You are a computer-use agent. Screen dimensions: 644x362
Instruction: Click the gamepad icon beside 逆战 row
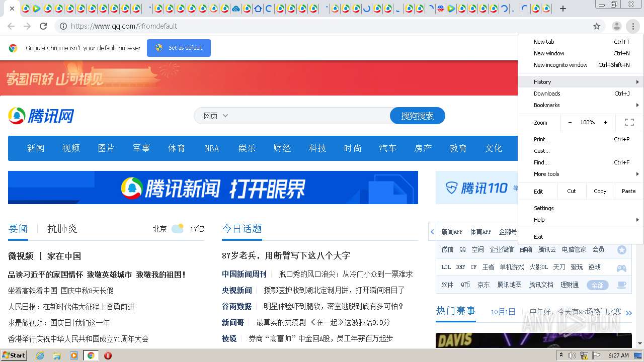coord(622,267)
